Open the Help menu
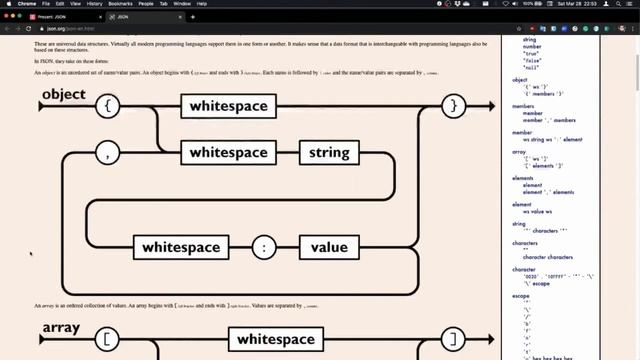The width and height of the screenshot is (640, 360). [202, 4]
